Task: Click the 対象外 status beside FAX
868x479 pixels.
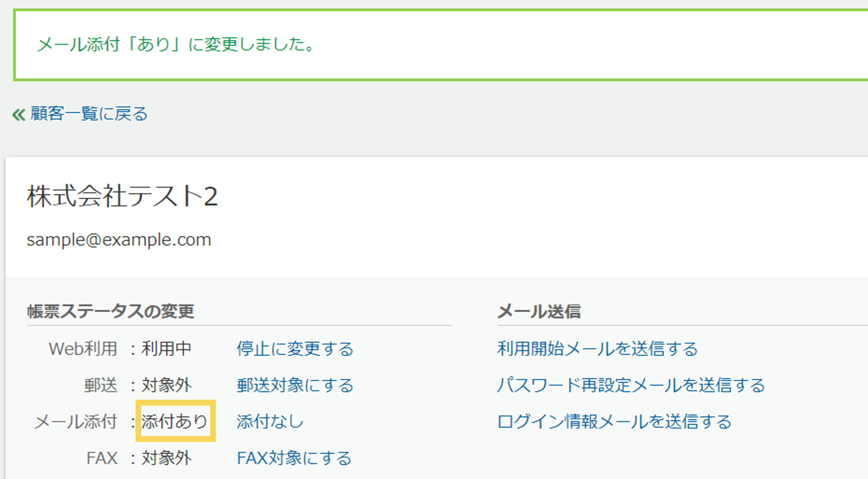Action: [166, 458]
